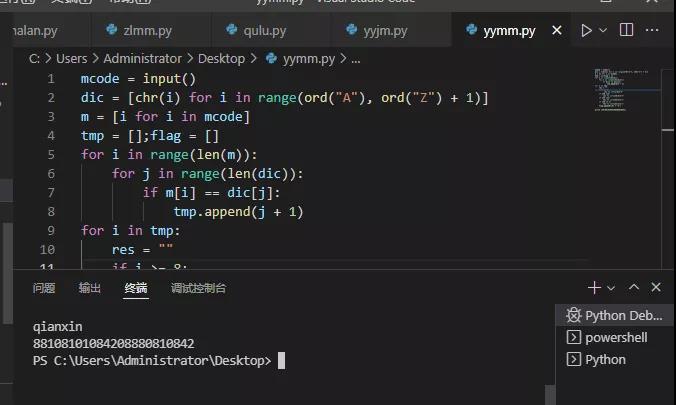The width and height of the screenshot is (676, 405).
Task: Click the breadcrumb ellipsis symbol entry
Action: (355, 60)
